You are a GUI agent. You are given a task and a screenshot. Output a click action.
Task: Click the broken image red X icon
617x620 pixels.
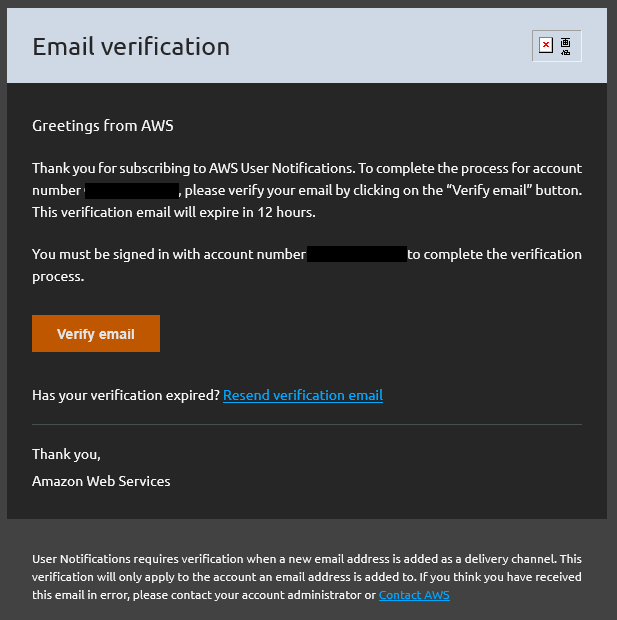point(546,45)
